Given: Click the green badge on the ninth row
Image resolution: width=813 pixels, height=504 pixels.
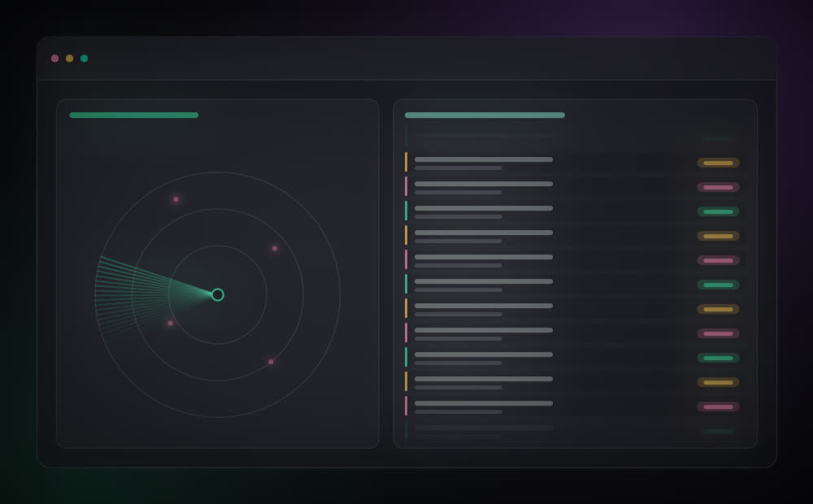Looking at the screenshot, I should click(718, 358).
